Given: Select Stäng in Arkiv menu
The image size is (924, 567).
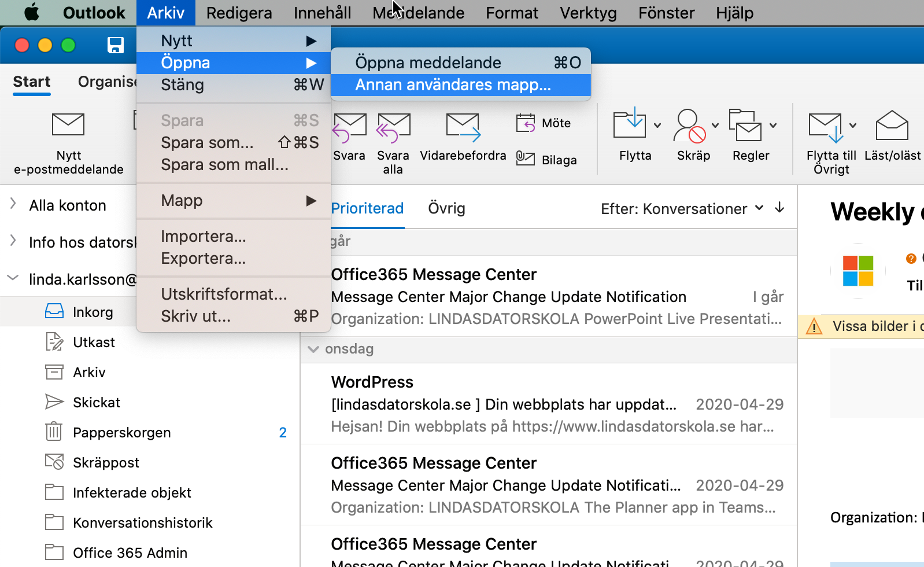Looking at the screenshot, I should [234, 85].
